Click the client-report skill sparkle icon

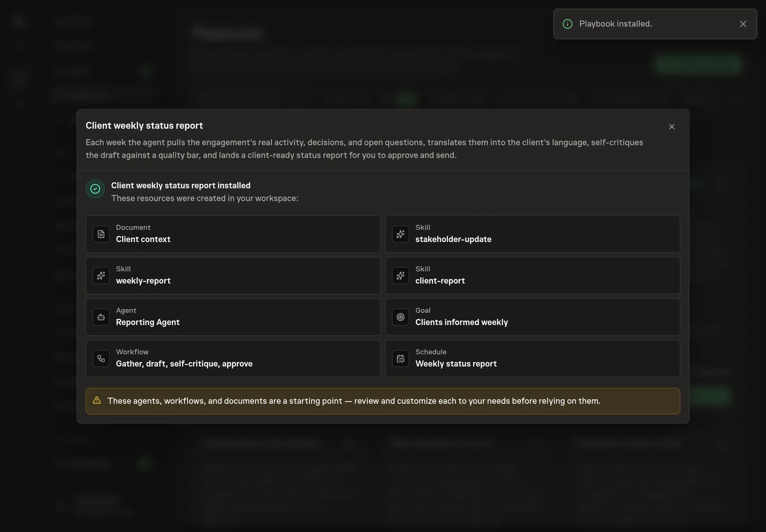click(x=400, y=275)
